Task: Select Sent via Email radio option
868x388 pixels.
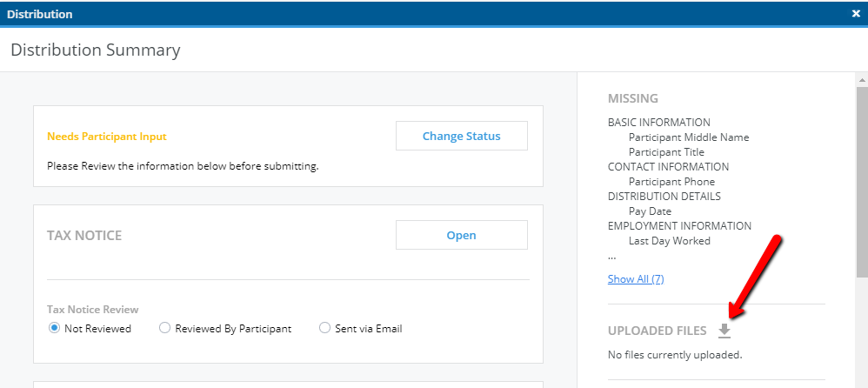Action: tap(324, 328)
